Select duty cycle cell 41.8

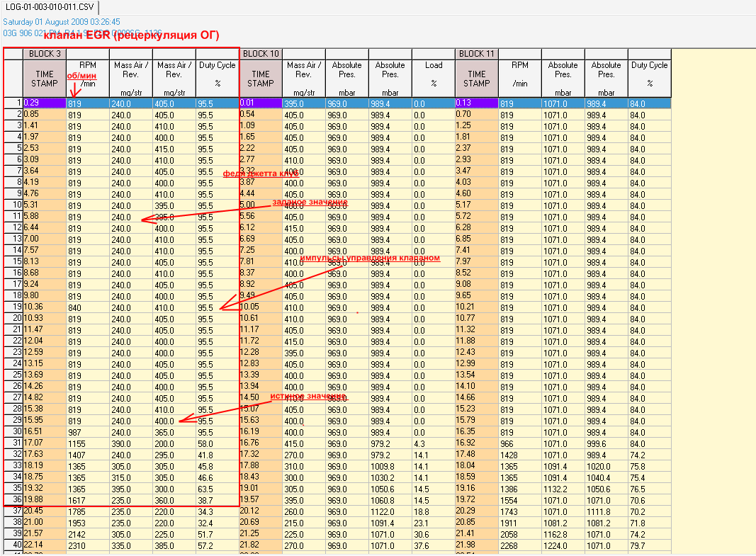[x=218, y=455]
